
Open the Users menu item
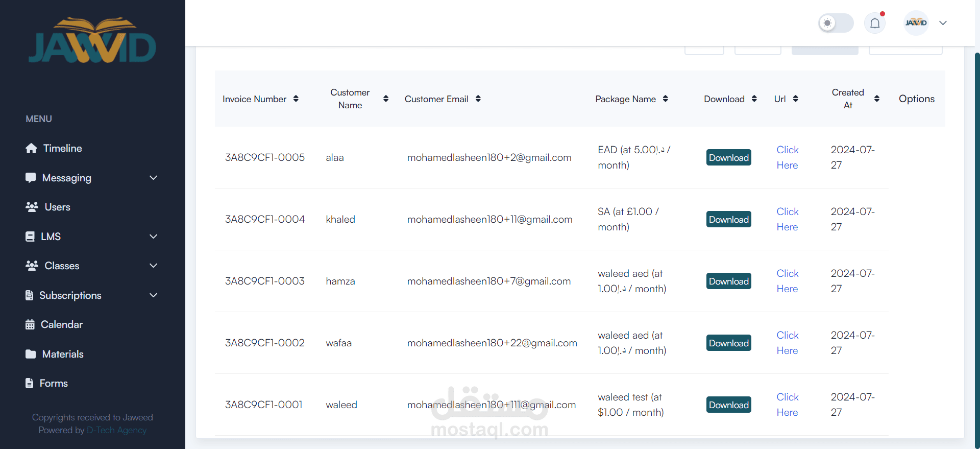click(x=57, y=207)
